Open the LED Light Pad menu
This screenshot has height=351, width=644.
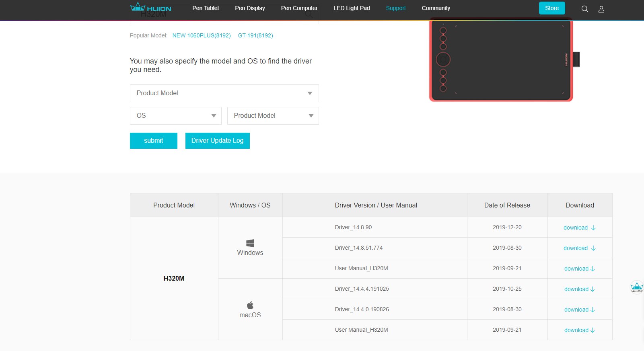(352, 8)
